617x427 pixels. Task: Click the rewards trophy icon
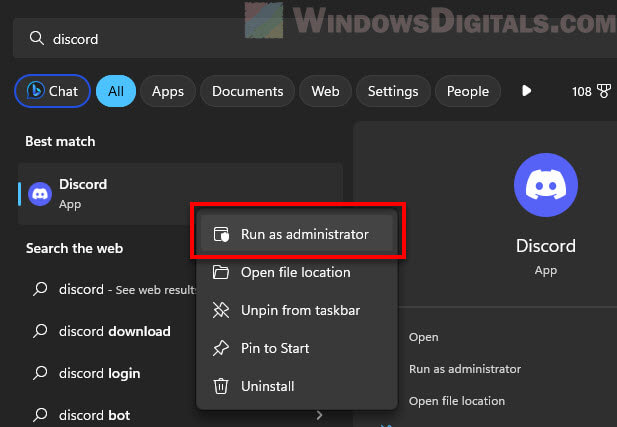pos(604,91)
